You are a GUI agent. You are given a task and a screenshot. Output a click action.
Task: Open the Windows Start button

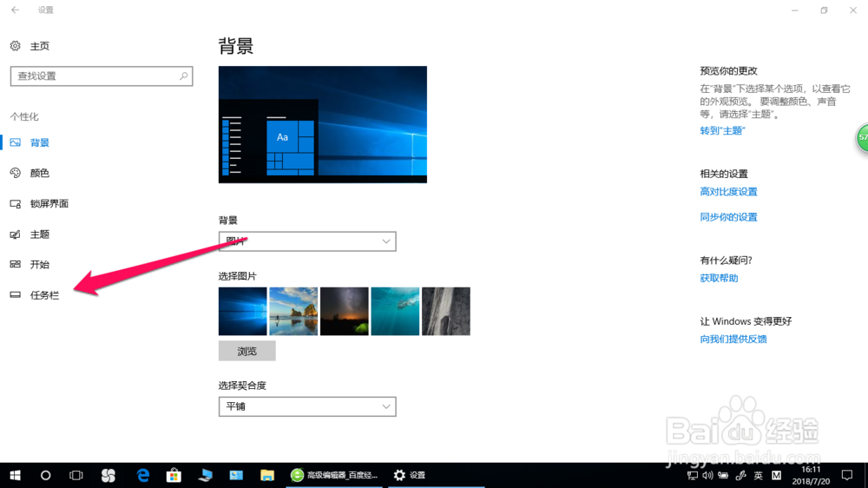point(16,475)
